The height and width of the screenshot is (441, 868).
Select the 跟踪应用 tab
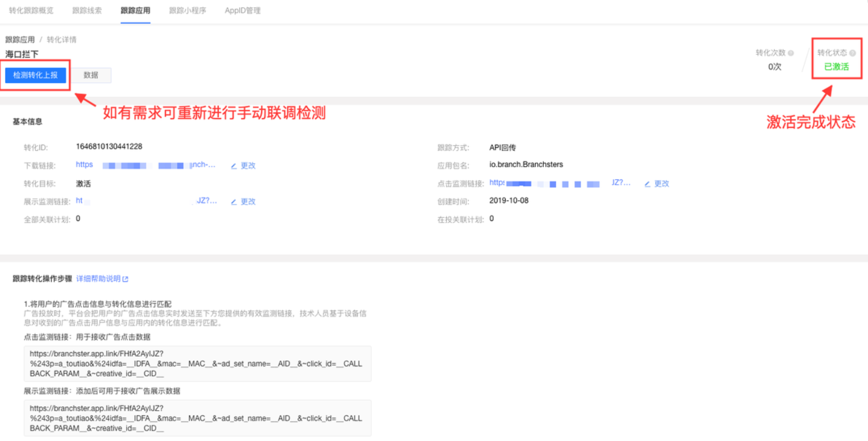(135, 10)
